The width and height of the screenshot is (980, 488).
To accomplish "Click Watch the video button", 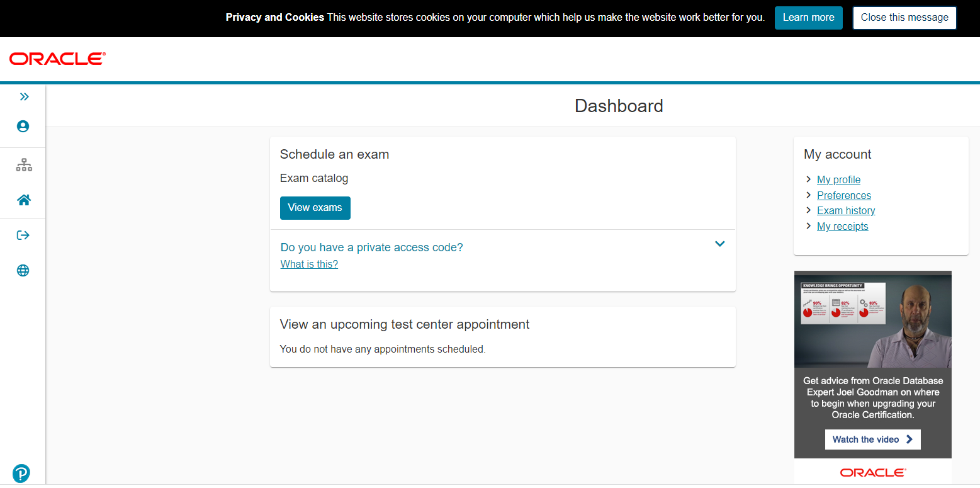I will click(x=872, y=440).
